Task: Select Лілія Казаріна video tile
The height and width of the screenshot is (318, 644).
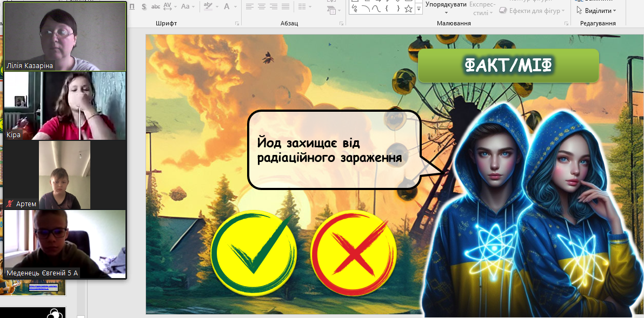Action: [65, 36]
